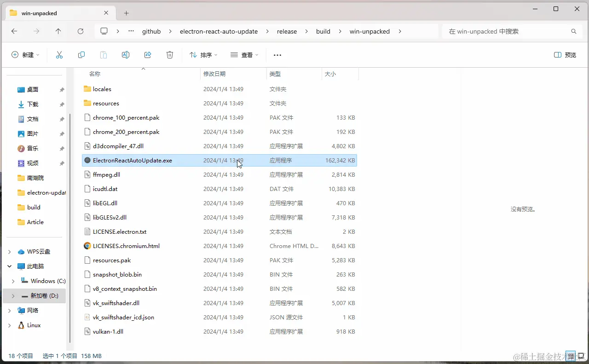Open the 查看 view dropdown
589x364 pixels.
point(244,55)
